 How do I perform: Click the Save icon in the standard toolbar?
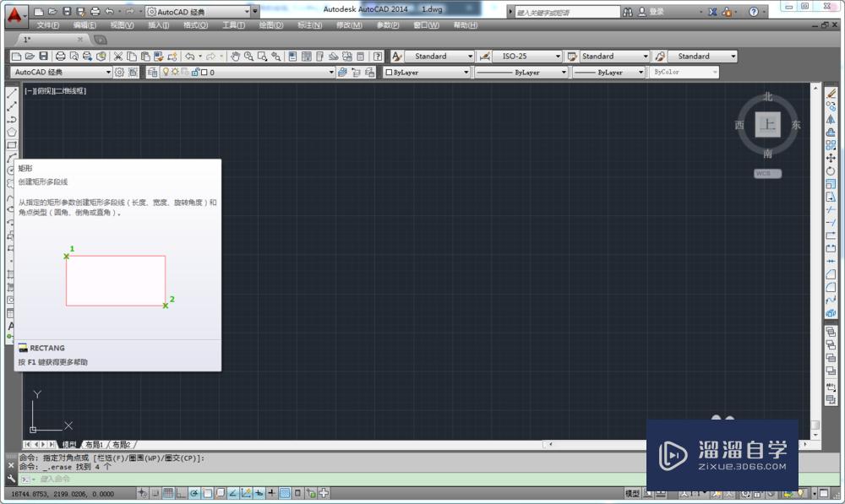[x=44, y=56]
